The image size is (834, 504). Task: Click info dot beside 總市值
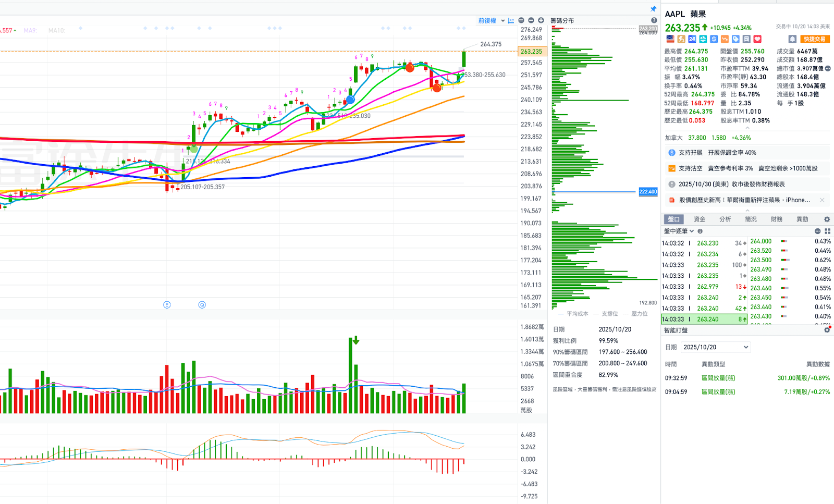coord(828,68)
